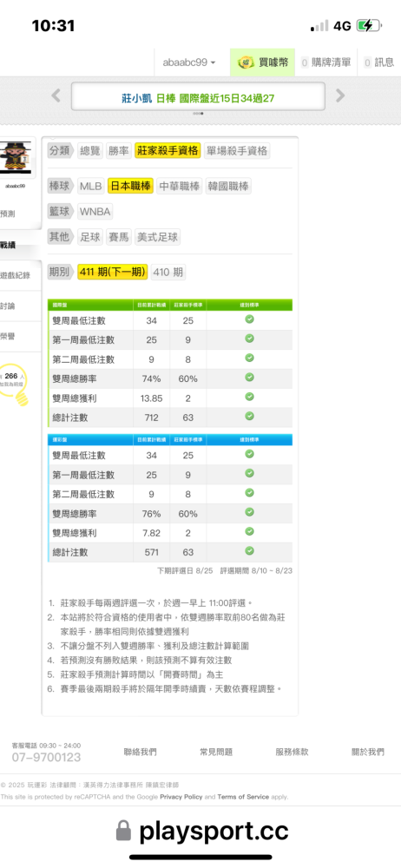The width and height of the screenshot is (401, 868).
Task: Select the 勝率 category tab
Action: [x=119, y=150]
